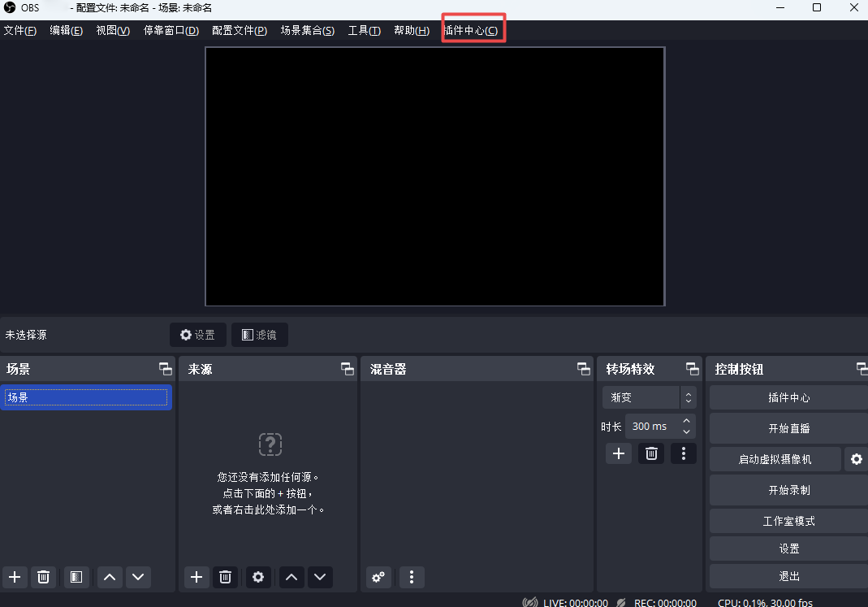The height and width of the screenshot is (607, 868).
Task: Click REC: 00:00:00 timer text
Action: click(665, 603)
